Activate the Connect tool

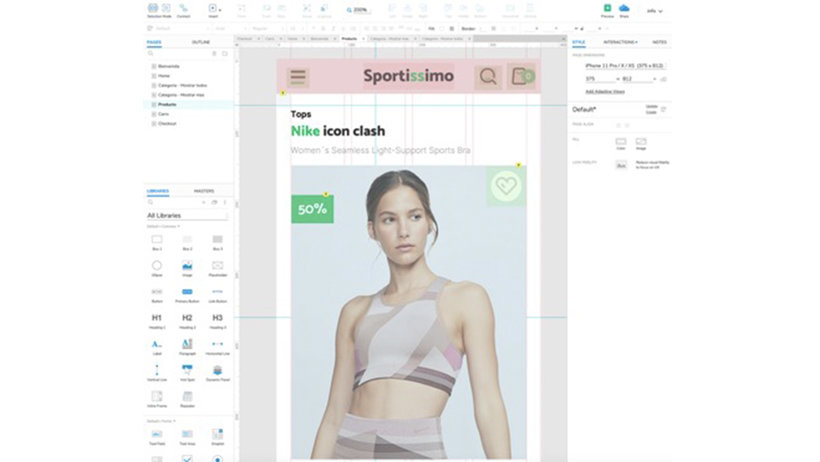(184, 10)
